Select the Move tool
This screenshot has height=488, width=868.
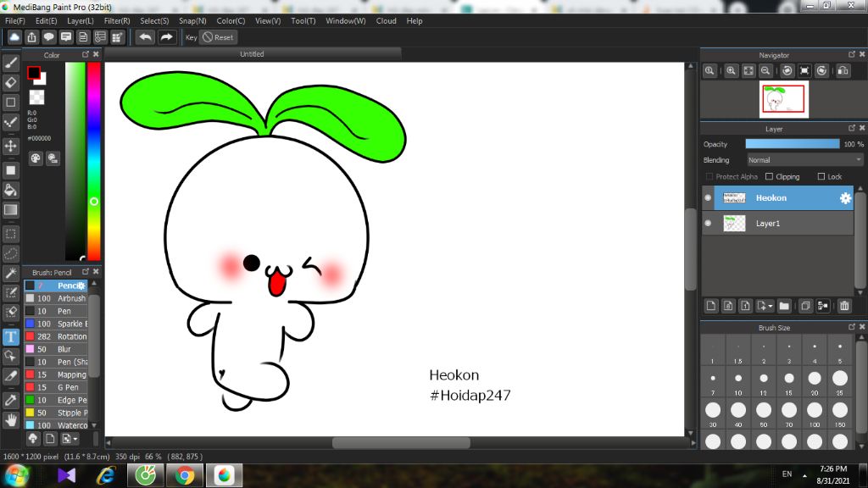(10, 146)
